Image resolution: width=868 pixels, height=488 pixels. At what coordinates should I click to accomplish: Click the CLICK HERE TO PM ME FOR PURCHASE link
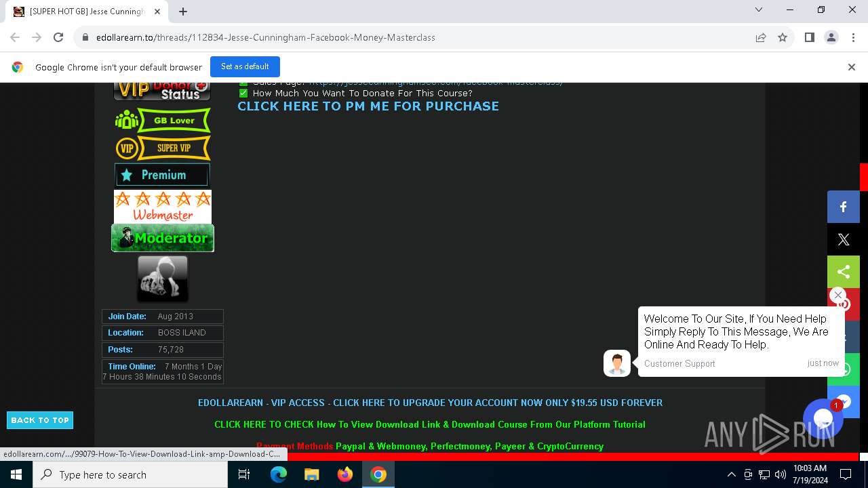tap(368, 106)
